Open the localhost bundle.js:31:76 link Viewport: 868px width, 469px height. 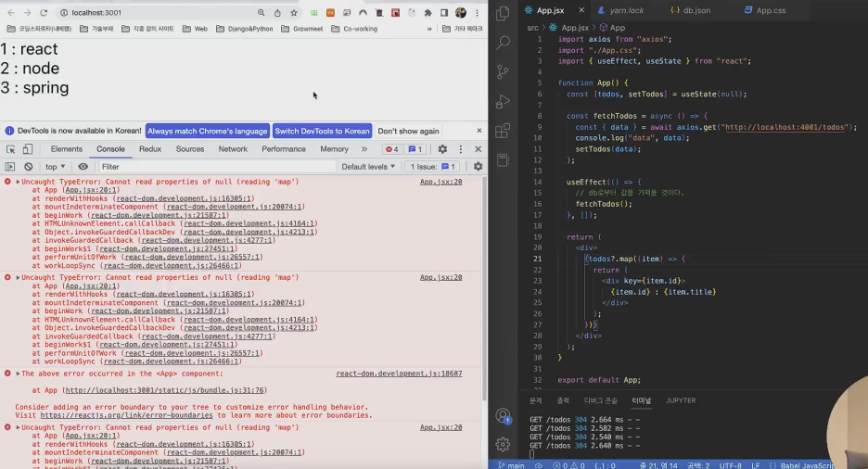[x=164, y=390]
